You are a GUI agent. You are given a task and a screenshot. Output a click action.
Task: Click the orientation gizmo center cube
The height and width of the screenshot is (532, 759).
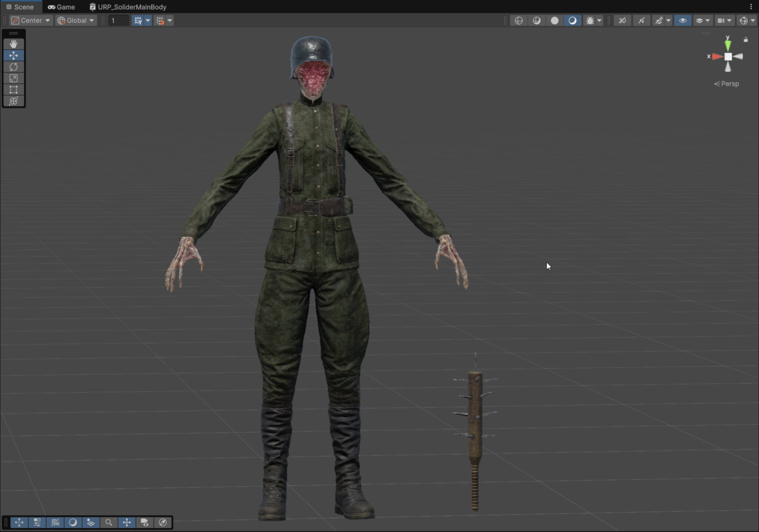728,57
